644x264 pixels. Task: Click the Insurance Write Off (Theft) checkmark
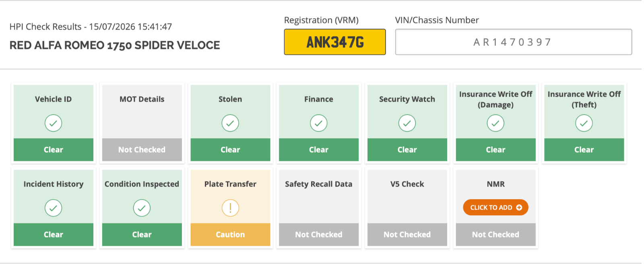pos(584,123)
